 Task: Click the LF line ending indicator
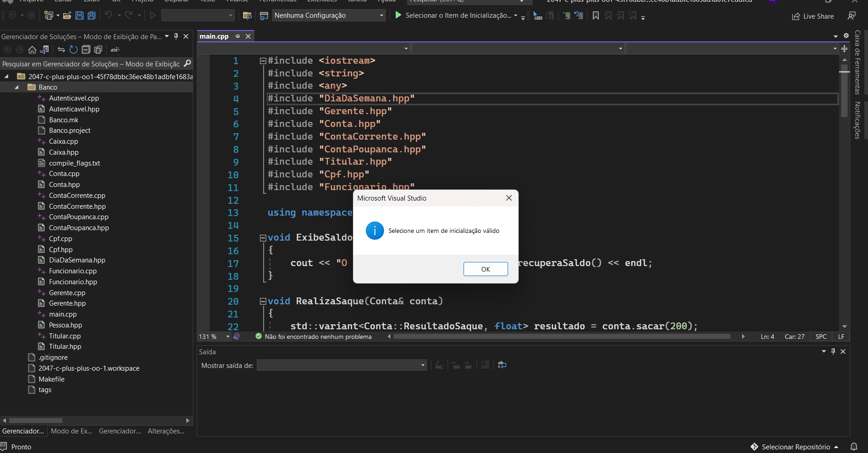(841, 337)
